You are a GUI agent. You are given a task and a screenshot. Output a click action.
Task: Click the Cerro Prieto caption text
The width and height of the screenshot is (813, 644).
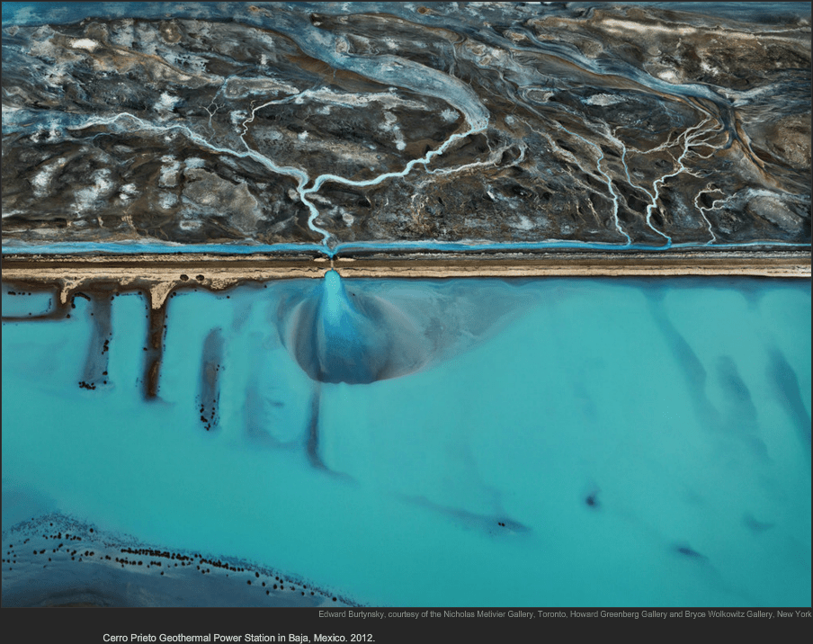click(238, 637)
